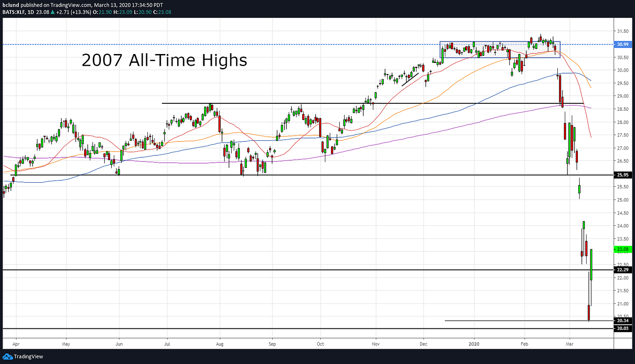Viewport: 635px width, 364px height.
Task: Click the 25.50 price axis tick
Action: click(x=622, y=187)
